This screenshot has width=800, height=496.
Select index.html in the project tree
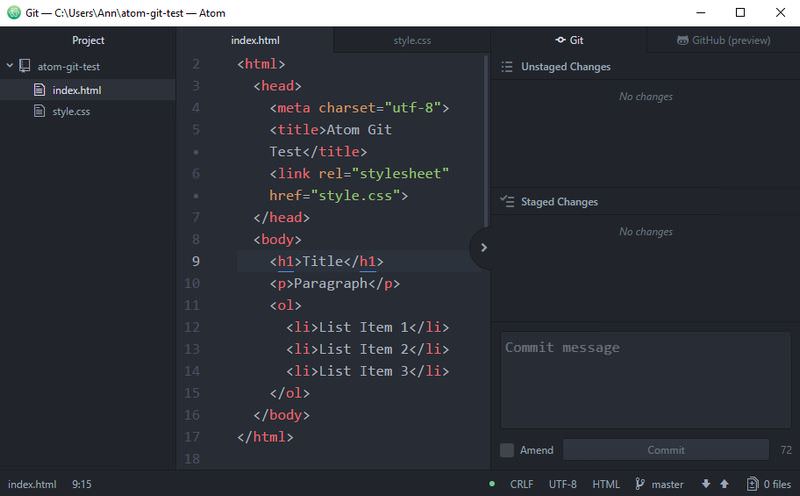(x=76, y=90)
